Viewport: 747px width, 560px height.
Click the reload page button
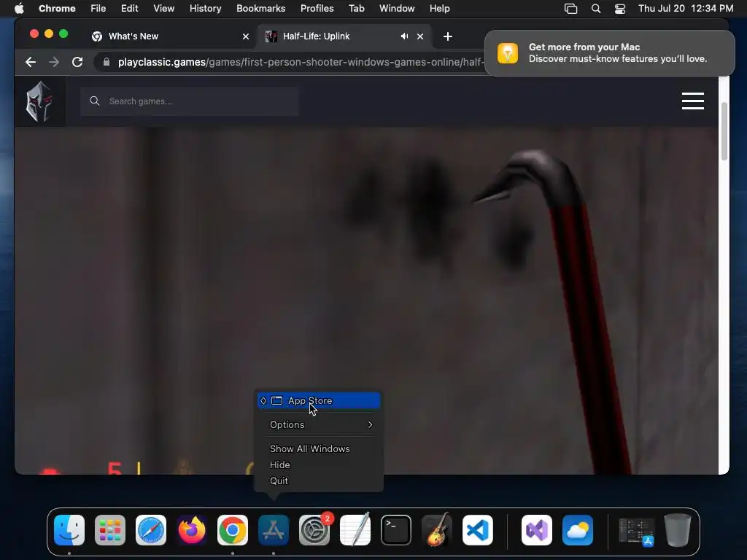[77, 62]
